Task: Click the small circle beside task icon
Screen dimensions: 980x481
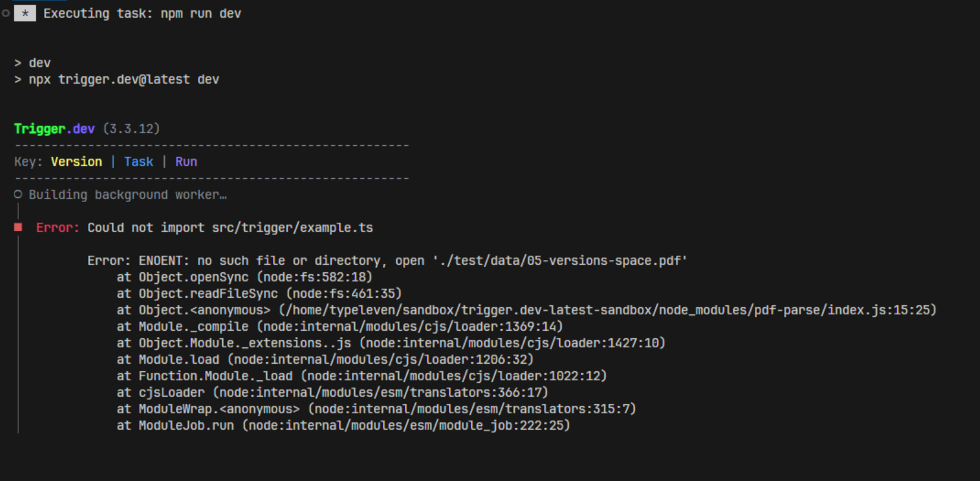Action: [5, 13]
